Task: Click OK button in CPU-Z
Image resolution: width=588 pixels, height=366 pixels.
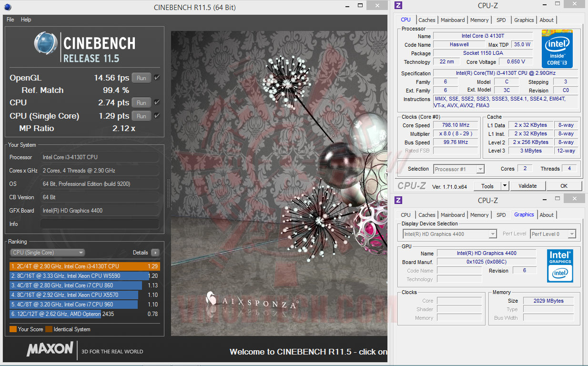Action: tap(564, 186)
